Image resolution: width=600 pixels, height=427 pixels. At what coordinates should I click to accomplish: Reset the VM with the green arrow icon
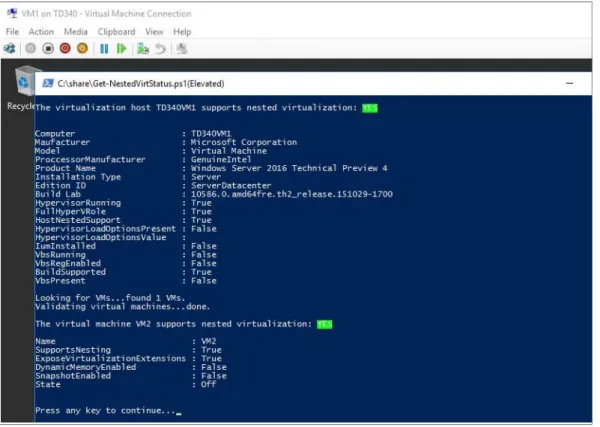click(121, 49)
